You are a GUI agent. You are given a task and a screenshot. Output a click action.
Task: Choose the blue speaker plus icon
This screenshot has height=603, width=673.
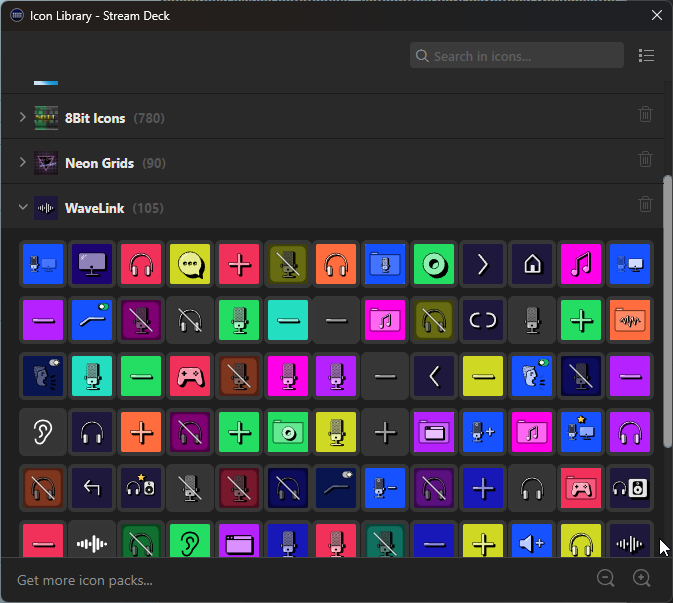(x=532, y=541)
